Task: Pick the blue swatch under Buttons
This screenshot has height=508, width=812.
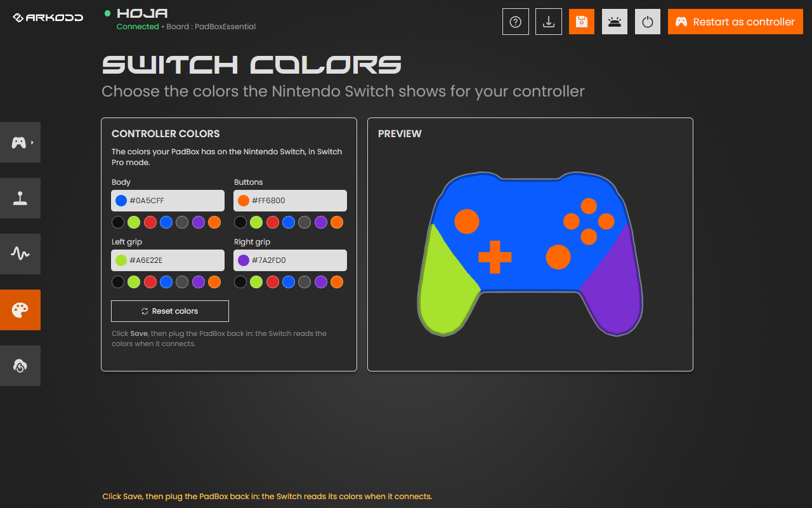Action: tap(289, 222)
